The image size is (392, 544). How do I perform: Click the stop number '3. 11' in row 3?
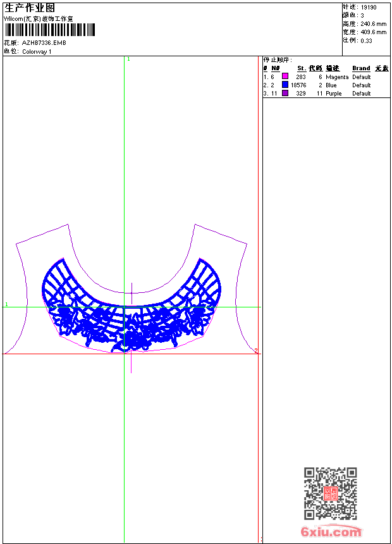[270, 94]
